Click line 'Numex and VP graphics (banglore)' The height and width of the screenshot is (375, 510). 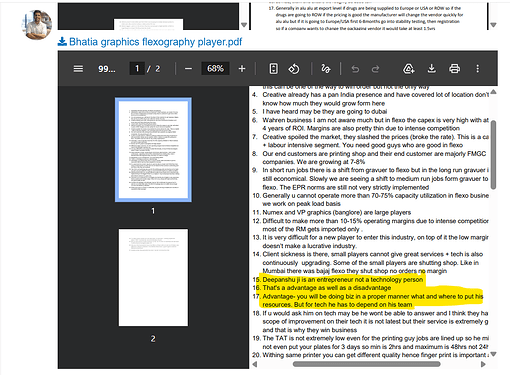[x=337, y=212]
